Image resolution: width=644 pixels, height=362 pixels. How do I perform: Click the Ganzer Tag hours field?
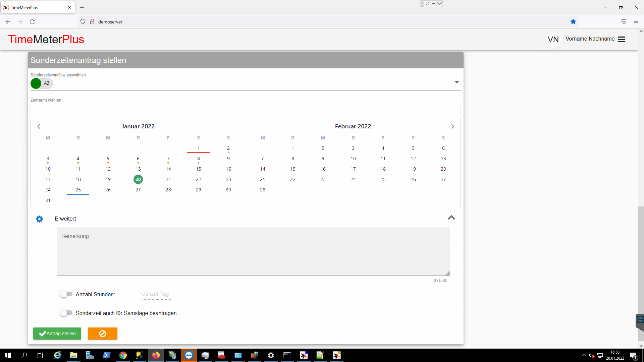pyautogui.click(x=157, y=294)
